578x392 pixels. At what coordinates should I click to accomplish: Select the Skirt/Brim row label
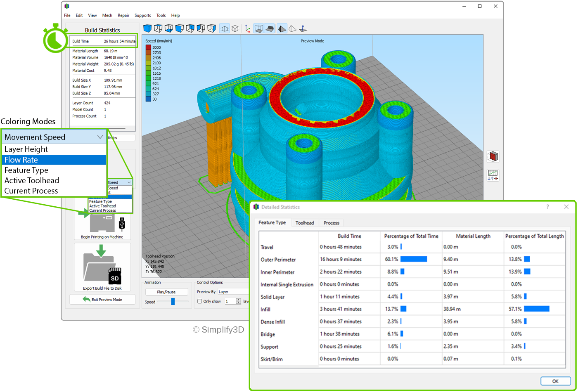(272, 359)
